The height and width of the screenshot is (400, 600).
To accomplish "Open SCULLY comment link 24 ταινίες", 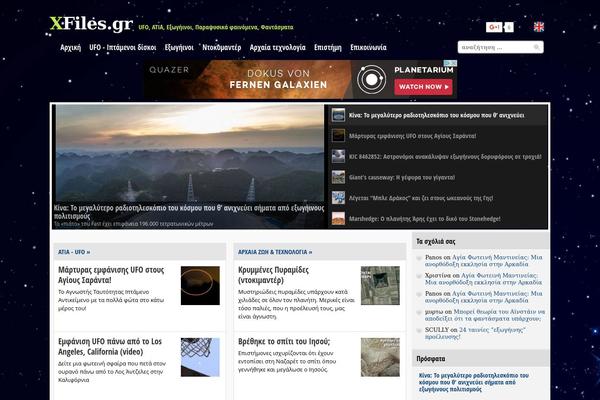I will point(475,333).
